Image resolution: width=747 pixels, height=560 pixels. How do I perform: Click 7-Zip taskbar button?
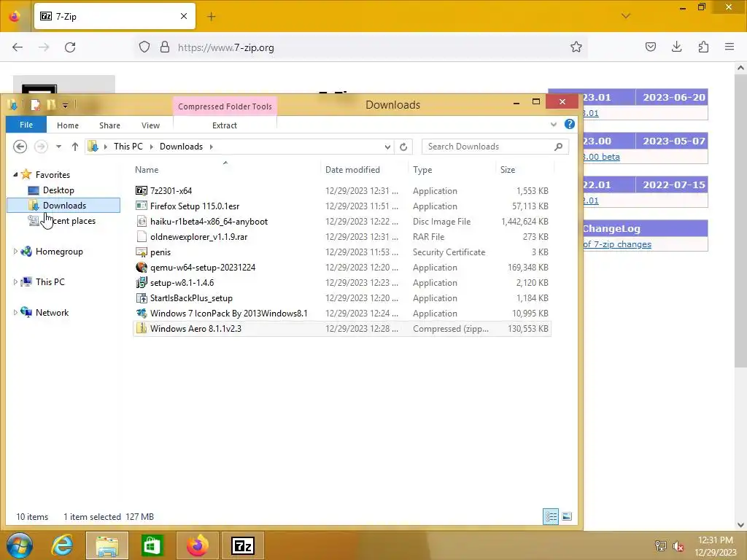coord(242,545)
